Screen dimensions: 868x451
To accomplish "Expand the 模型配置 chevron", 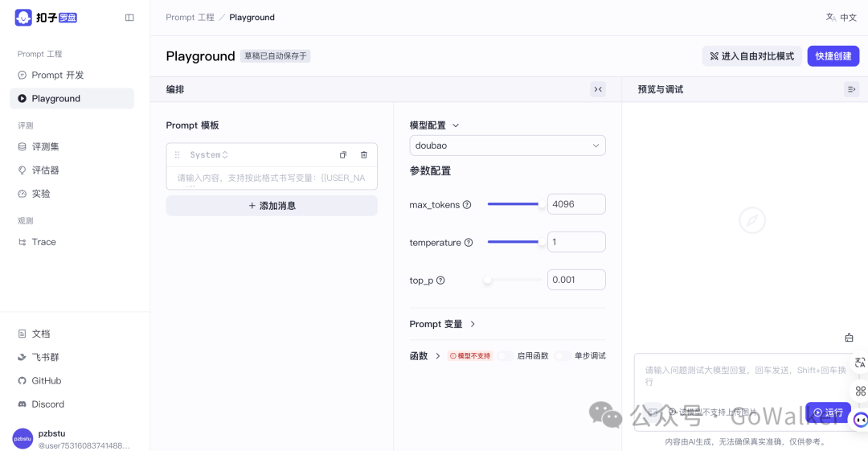I will (x=456, y=125).
